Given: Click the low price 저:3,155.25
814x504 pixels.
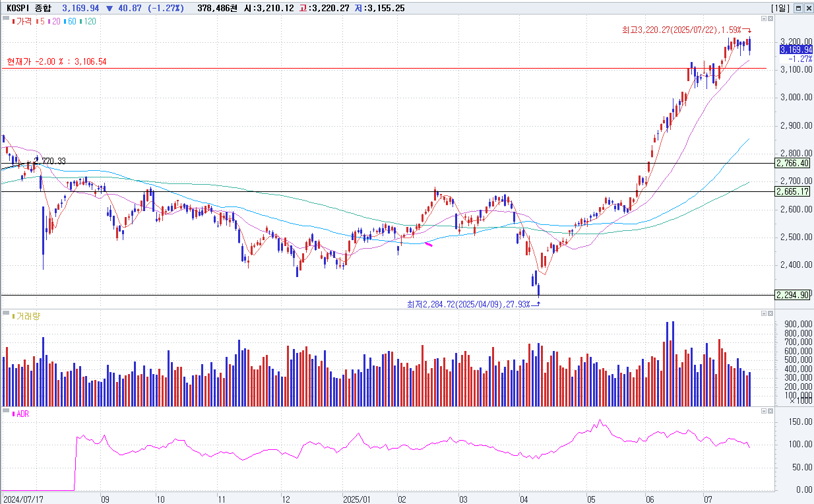Looking at the screenshot, I should 380,8.
